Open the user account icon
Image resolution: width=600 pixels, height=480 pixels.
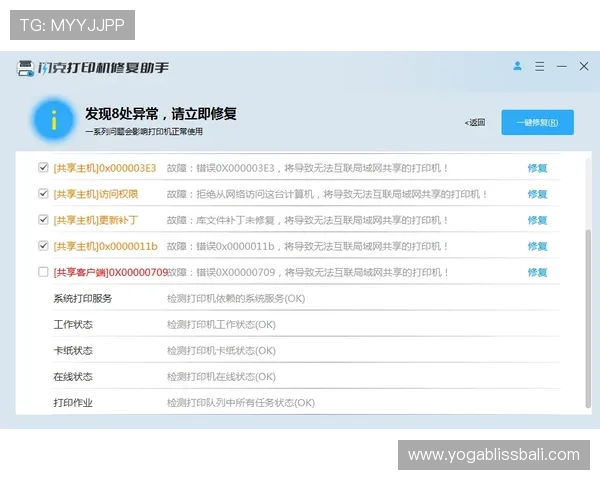point(517,66)
